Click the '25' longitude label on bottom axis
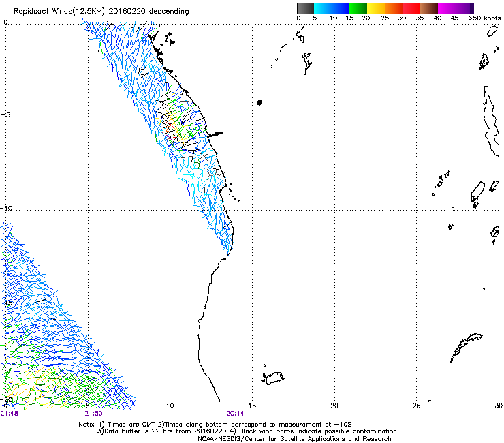The height and width of the screenshot is (443, 504). pyautogui.click(x=416, y=406)
